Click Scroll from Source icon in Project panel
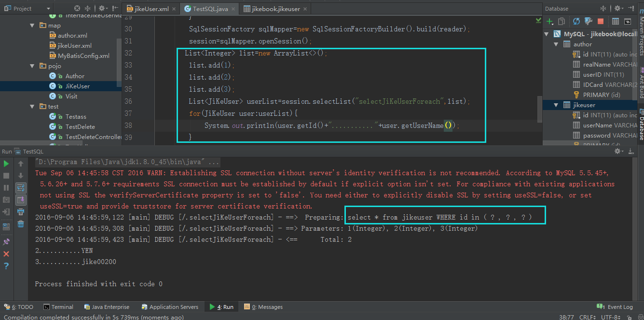Viewport: 644px width, 320px height. pos(77,8)
